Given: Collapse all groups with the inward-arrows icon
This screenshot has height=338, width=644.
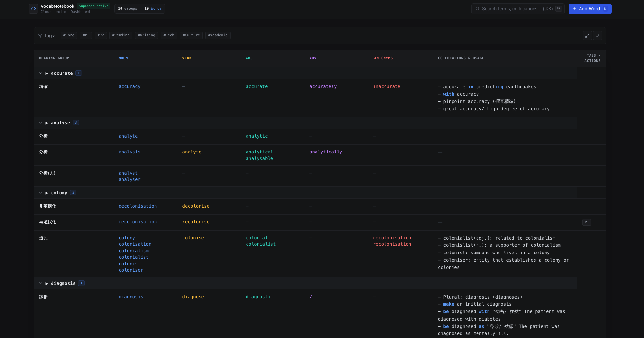Looking at the screenshot, I should (598, 36).
